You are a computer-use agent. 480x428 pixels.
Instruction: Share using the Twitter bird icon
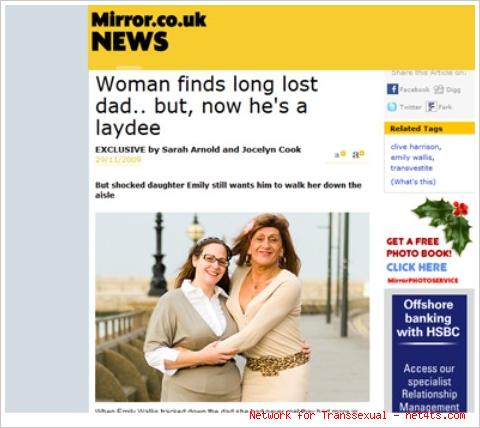coord(392,107)
